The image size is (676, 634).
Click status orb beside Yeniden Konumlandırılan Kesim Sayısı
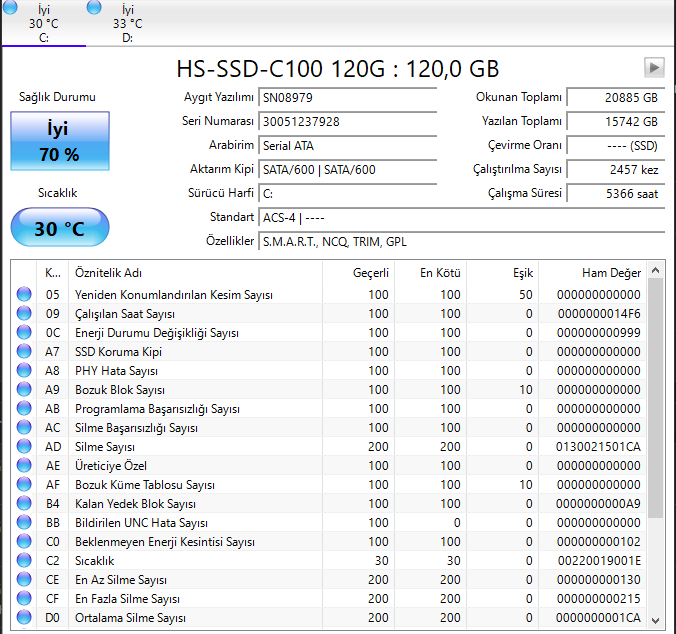(x=24, y=295)
